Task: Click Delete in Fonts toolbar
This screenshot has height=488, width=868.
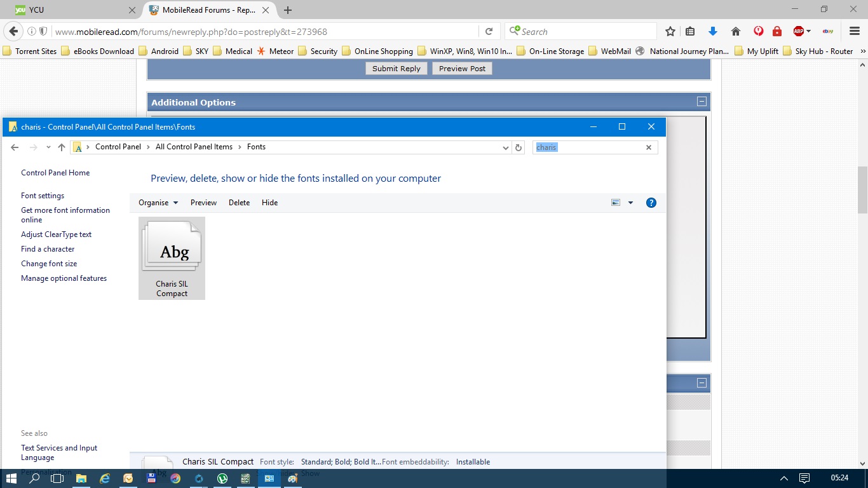Action: tap(239, 203)
